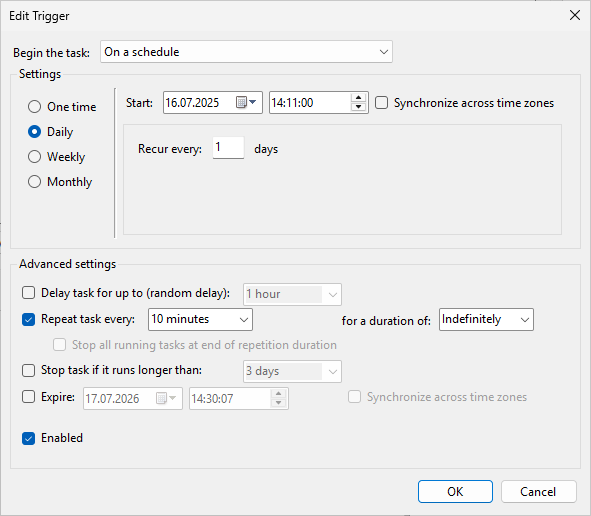591x516 pixels.
Task: Choose the Monthly schedule radio button
Action: pos(34,182)
